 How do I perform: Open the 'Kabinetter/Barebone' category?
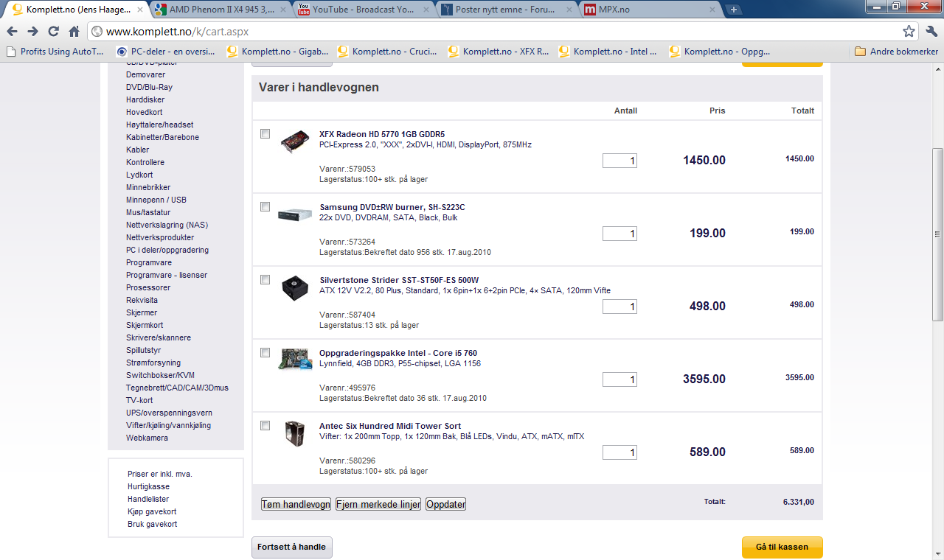pos(162,137)
